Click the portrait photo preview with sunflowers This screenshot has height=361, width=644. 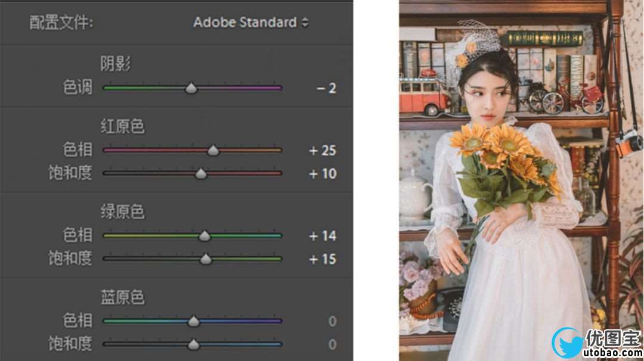(x=521, y=181)
